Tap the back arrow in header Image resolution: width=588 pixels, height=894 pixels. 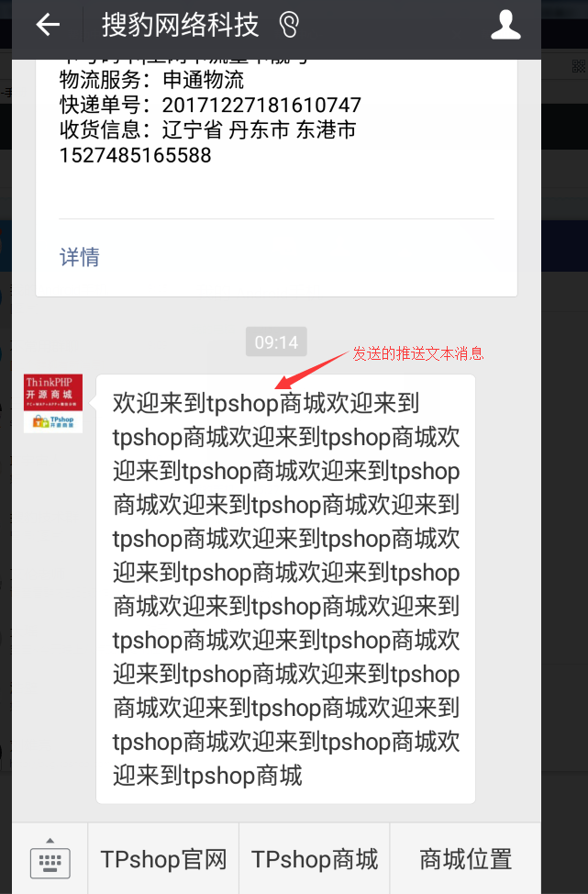(48, 25)
